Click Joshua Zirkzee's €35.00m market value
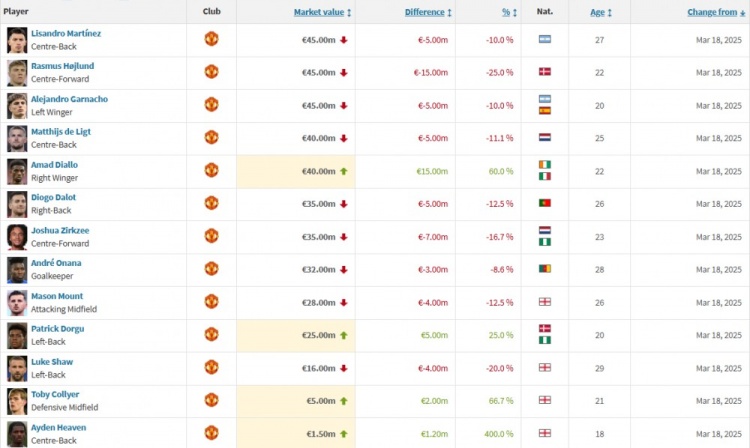750x448 pixels. [319, 237]
